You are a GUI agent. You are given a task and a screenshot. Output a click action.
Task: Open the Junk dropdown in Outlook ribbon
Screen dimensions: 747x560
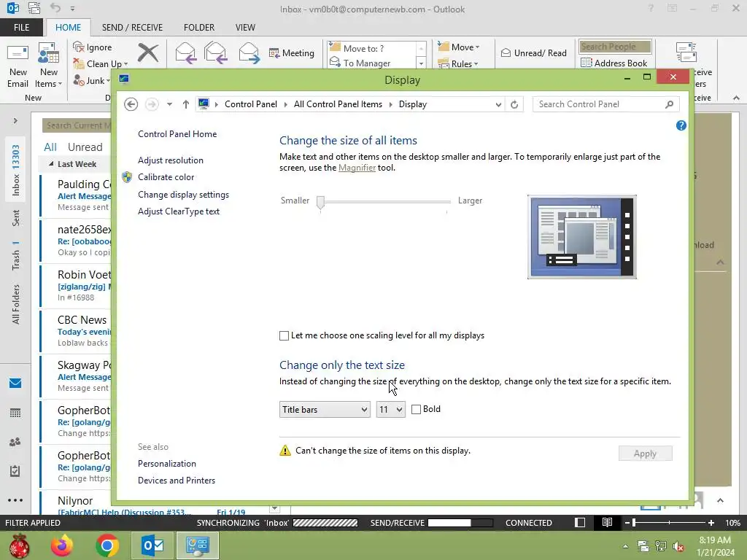[91, 80]
